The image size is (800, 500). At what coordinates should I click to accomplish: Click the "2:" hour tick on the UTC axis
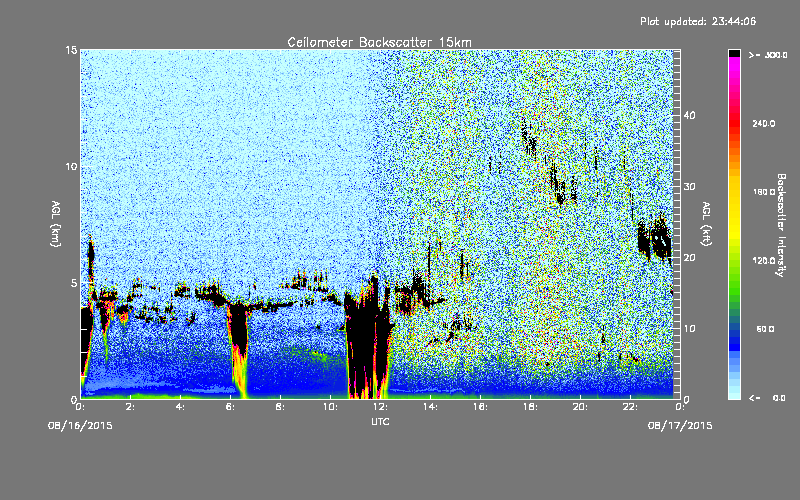pyautogui.click(x=131, y=407)
